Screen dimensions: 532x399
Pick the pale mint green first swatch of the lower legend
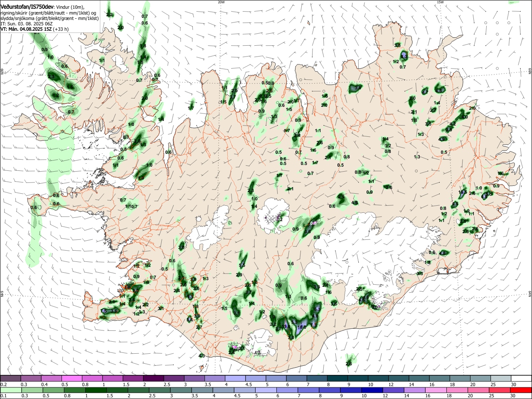(x=10, y=390)
